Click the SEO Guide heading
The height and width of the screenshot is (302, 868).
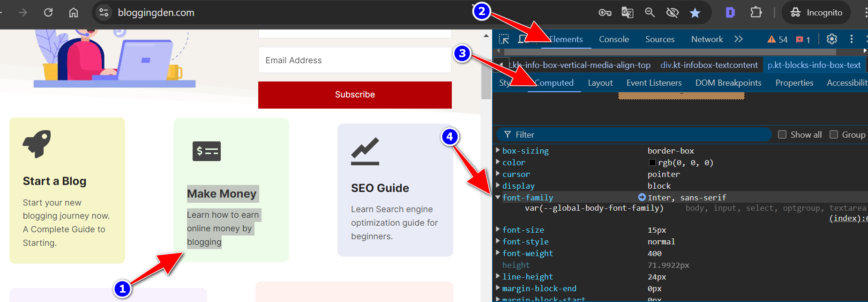click(380, 188)
